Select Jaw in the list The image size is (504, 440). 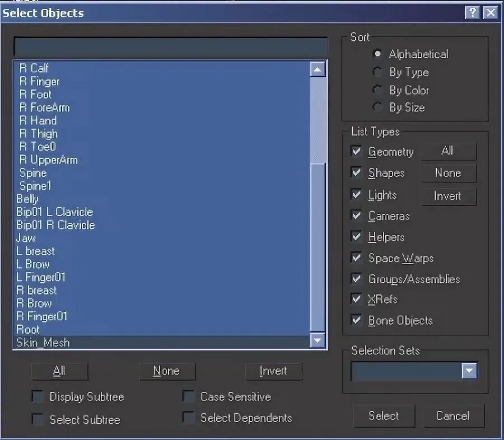click(x=162, y=238)
